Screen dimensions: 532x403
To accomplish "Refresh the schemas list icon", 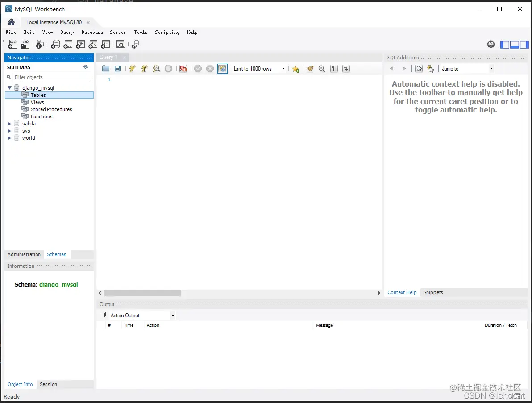I will (x=86, y=67).
